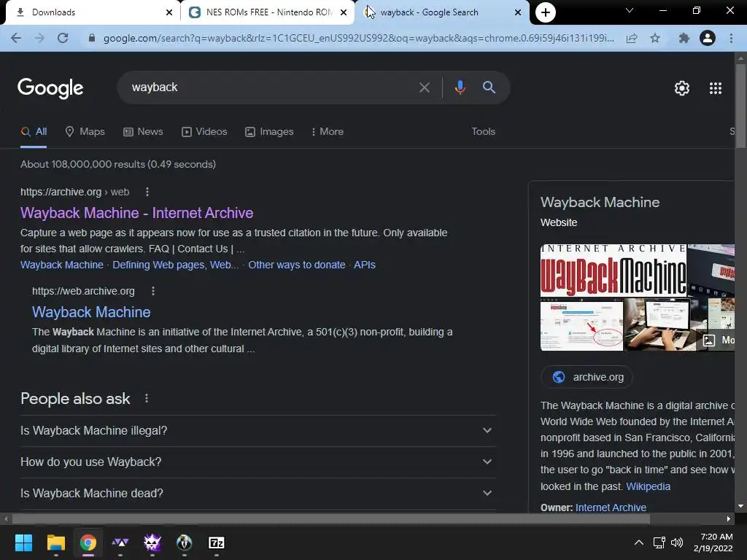This screenshot has height=560, width=747.
Task: Open Wayback Machine - Internet Archive result
Action: [x=136, y=213]
